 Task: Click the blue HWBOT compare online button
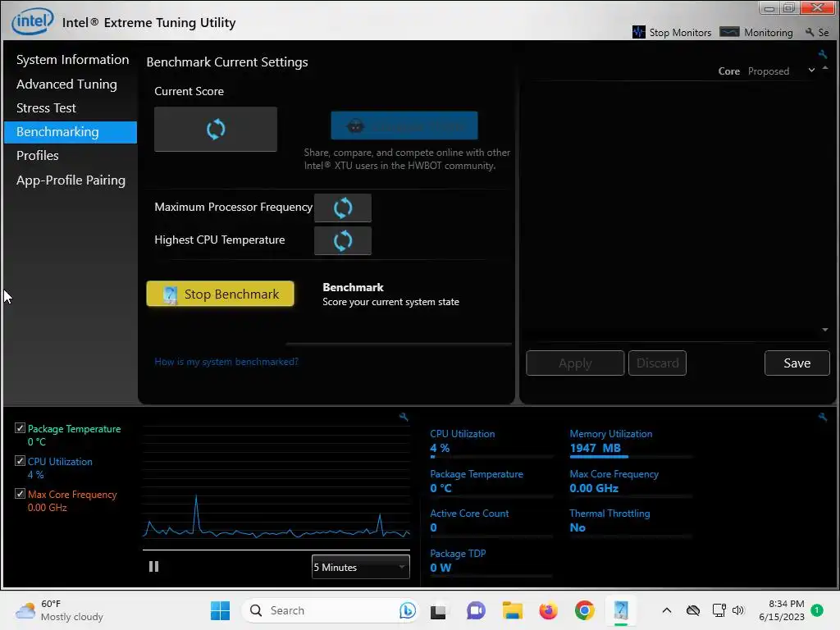[404, 126]
